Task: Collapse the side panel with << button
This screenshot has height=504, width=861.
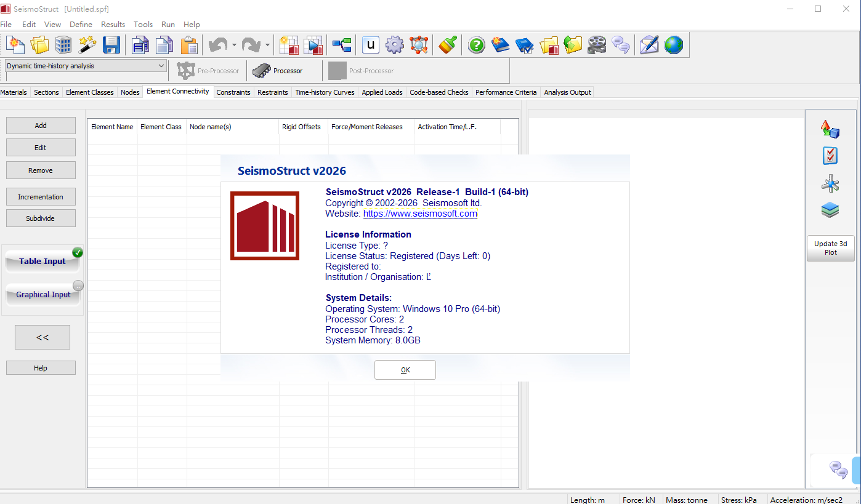Action: [x=42, y=337]
